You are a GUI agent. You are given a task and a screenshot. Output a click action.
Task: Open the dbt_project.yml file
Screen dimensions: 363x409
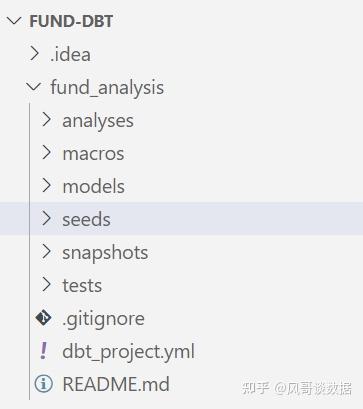click(x=129, y=352)
